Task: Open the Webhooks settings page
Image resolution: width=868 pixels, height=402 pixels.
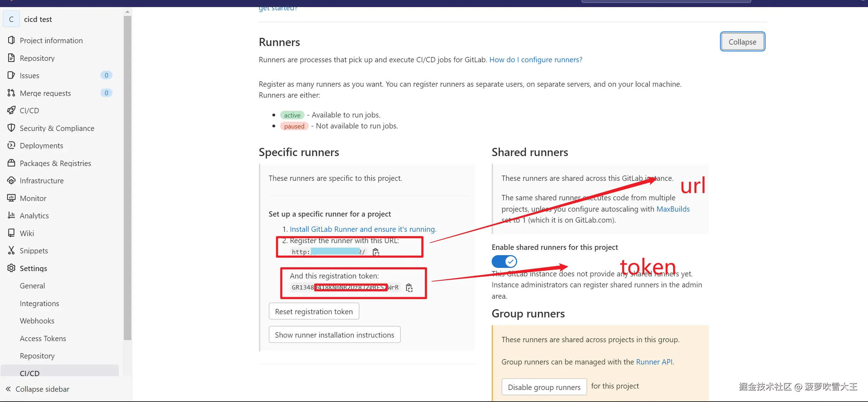Action: pos(37,321)
